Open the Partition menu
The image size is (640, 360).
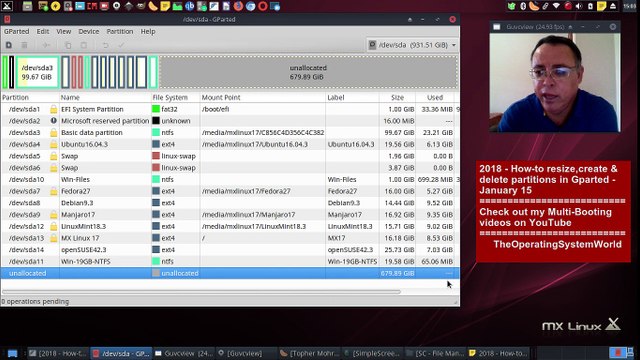pos(120,31)
